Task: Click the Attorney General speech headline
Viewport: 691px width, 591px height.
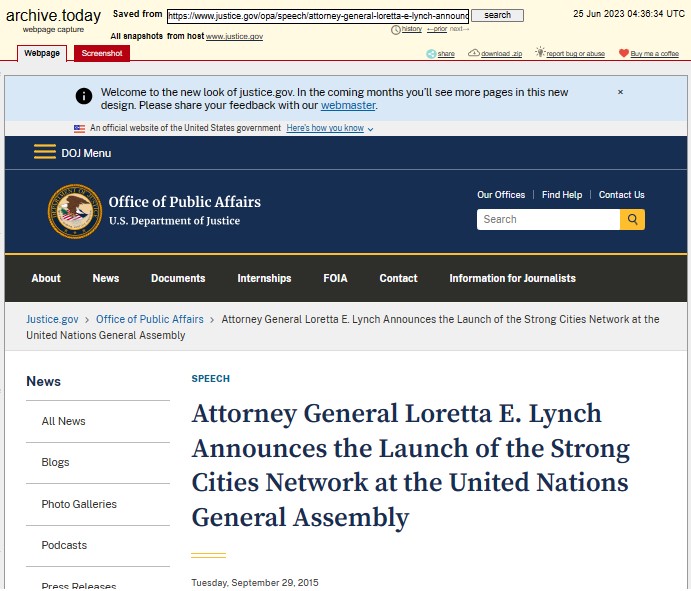Action: [411, 465]
